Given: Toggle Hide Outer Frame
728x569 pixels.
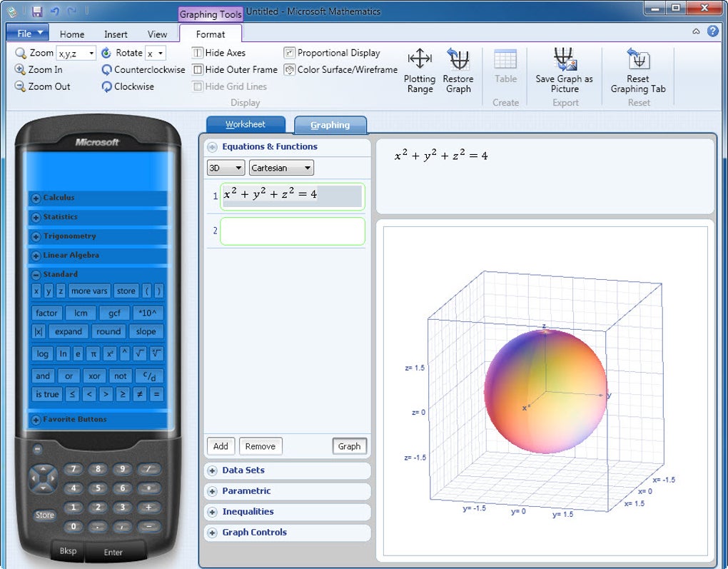Looking at the screenshot, I should point(235,70).
